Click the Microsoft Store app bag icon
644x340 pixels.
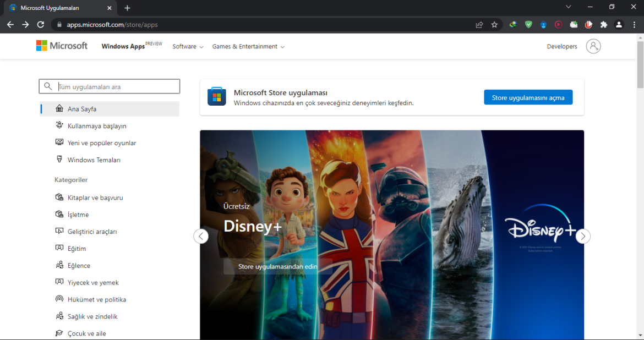click(x=217, y=96)
